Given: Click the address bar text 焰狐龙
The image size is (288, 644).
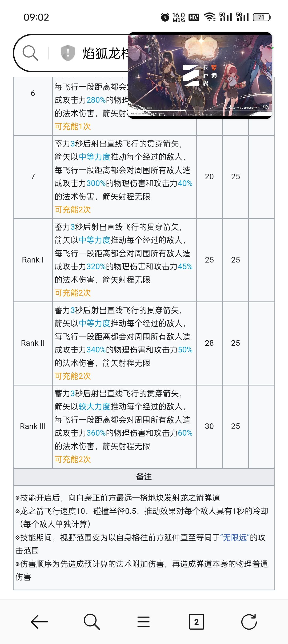Looking at the screenshot, I should [x=106, y=53].
